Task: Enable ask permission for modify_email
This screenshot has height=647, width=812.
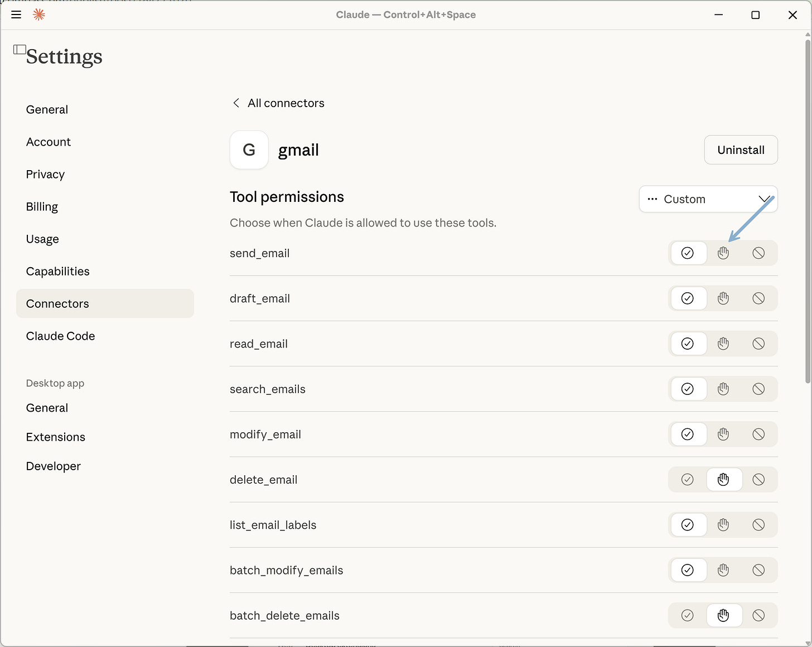Action: click(723, 434)
